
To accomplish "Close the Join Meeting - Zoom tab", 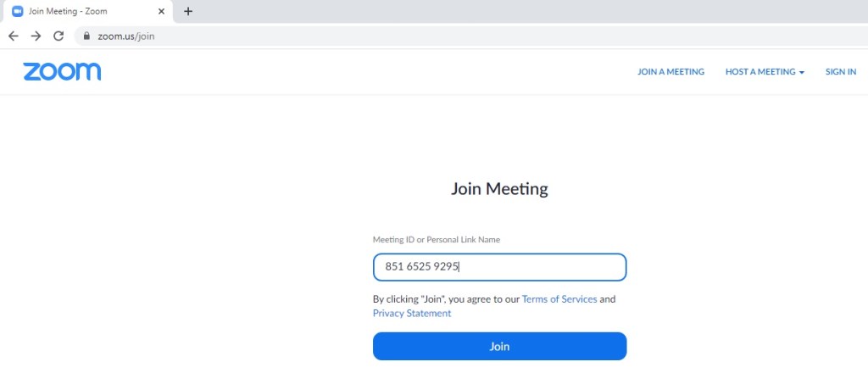I will 162,11.
